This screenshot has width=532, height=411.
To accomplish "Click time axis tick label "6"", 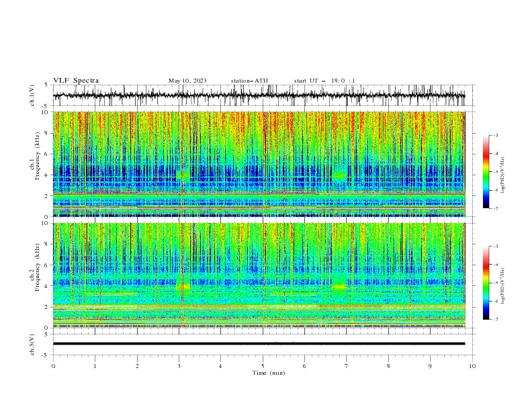I will pyautogui.click(x=304, y=366).
